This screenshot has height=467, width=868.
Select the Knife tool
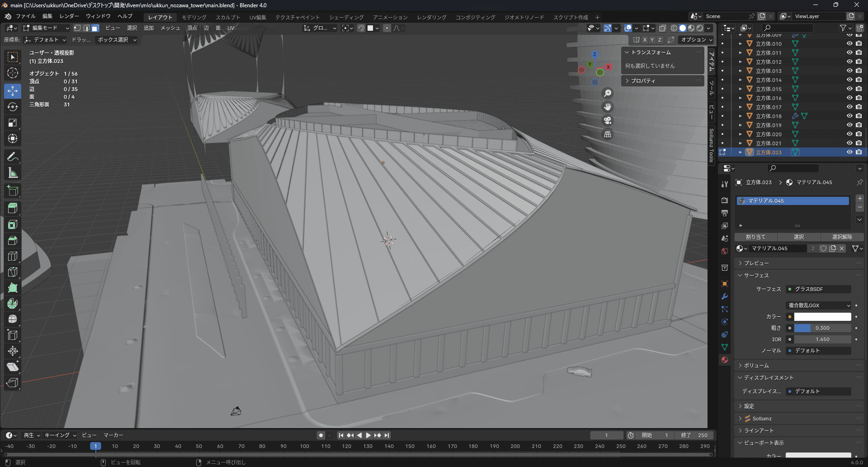tap(13, 272)
